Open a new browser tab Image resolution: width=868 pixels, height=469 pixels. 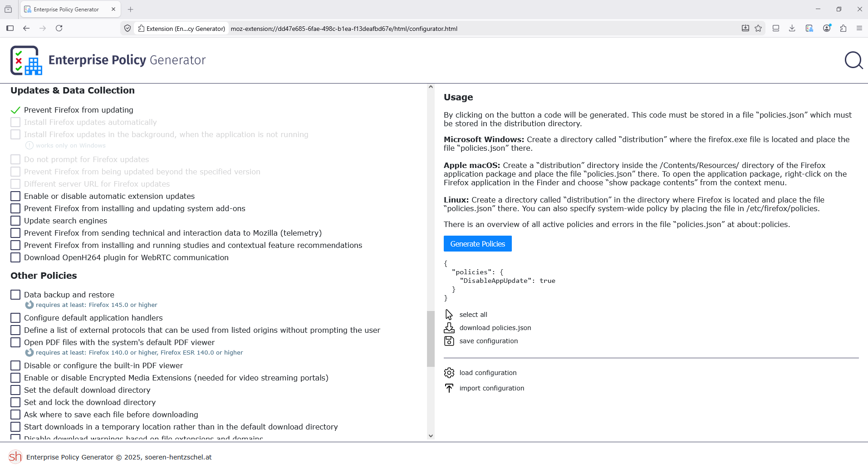point(131,9)
